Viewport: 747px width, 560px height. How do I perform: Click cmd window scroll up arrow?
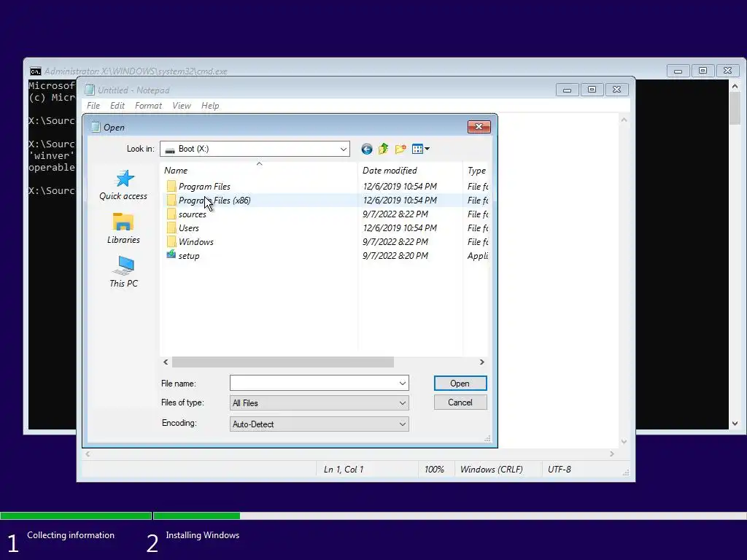click(735, 86)
